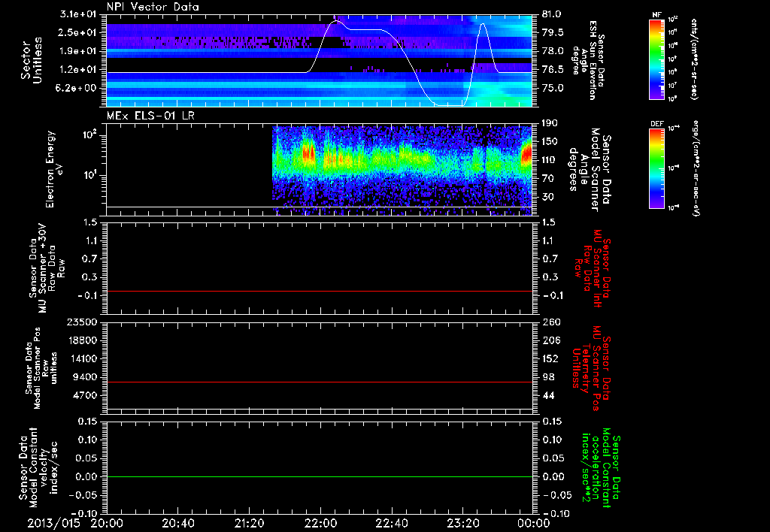Click the 18800 scanner position tick label
The width and height of the screenshot is (770, 532).
(82, 340)
